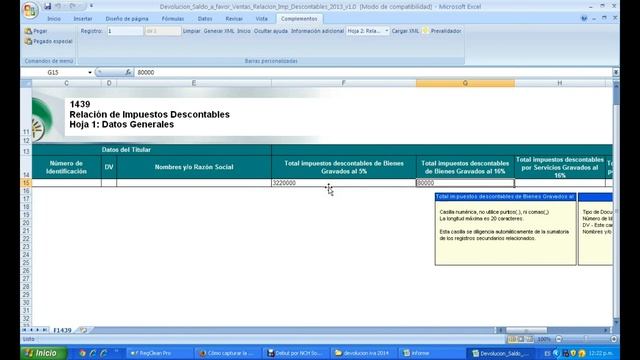
Task: Switch to Informe taskbar window
Action: 431,353
